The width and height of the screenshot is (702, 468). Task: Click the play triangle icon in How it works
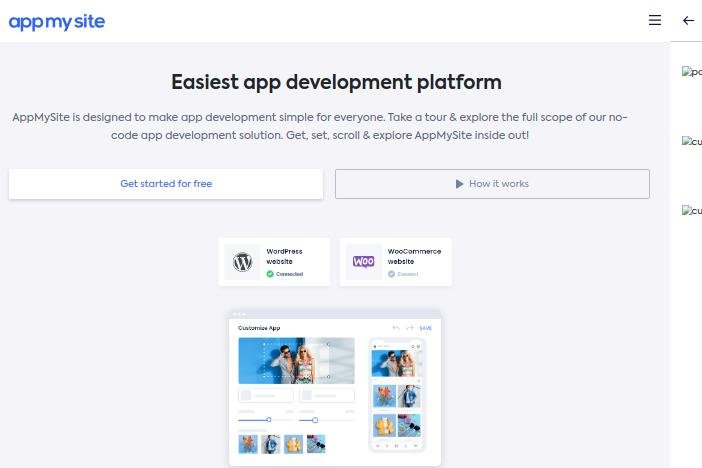(459, 184)
